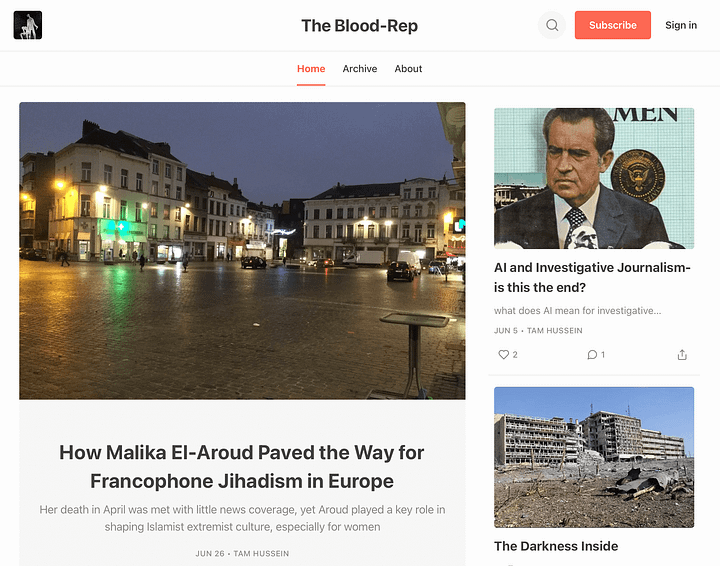This screenshot has width=720, height=566.
Task: Open comments on the AI journalism post
Action: coord(596,354)
